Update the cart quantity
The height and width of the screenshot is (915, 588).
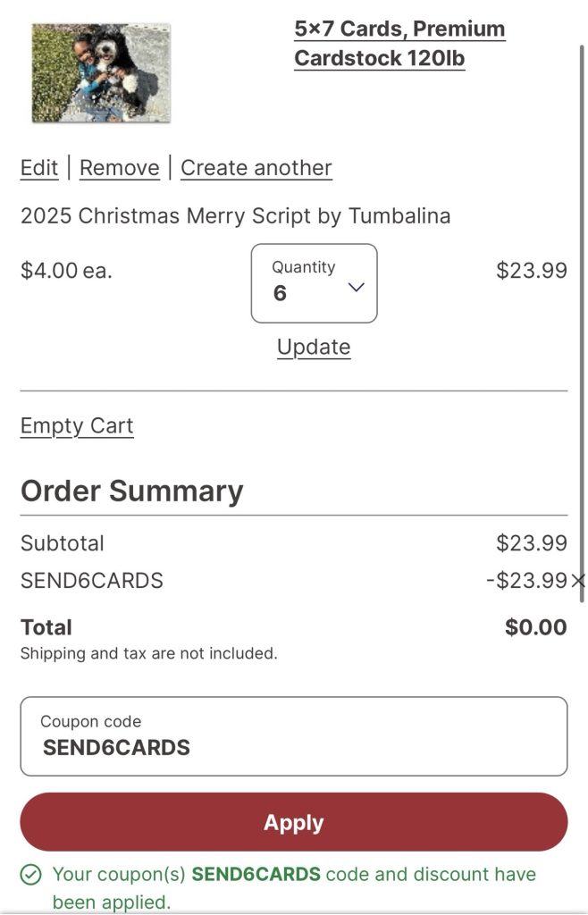click(314, 347)
